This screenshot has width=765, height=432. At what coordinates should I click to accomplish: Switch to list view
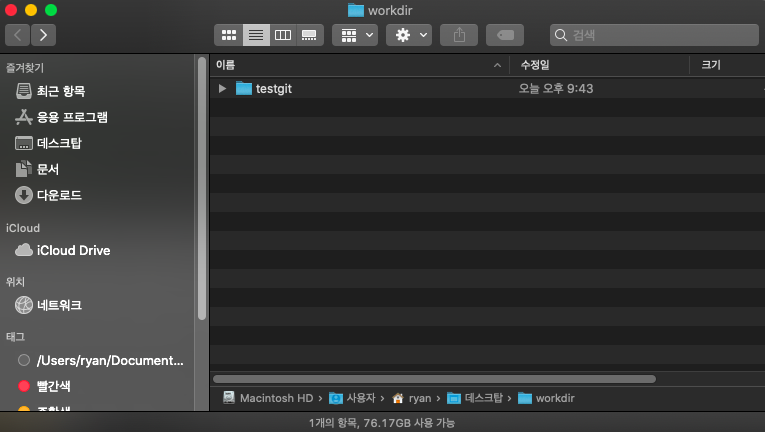click(256, 35)
